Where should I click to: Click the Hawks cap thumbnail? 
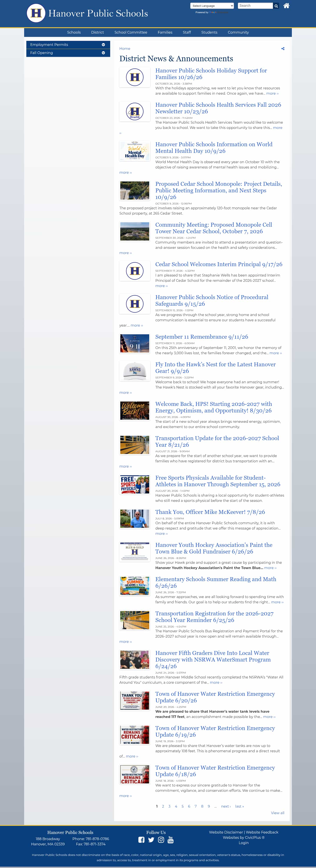pyautogui.click(x=135, y=371)
